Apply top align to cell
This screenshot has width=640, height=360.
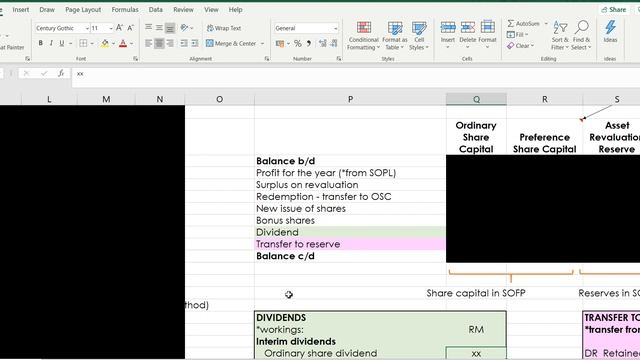149,28
